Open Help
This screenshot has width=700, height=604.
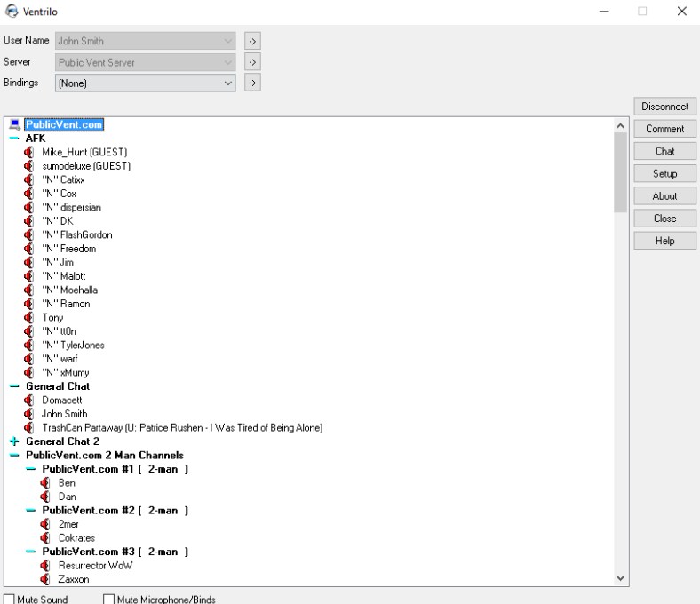pyautogui.click(x=664, y=241)
